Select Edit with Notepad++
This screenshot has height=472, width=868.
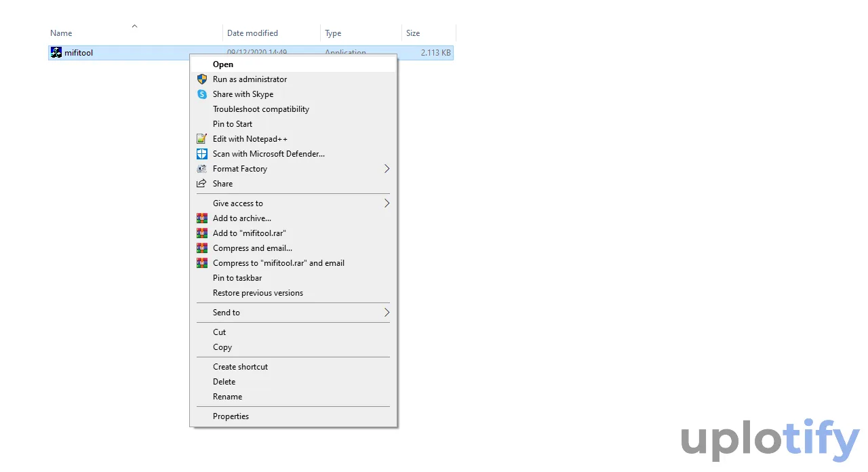click(293, 139)
